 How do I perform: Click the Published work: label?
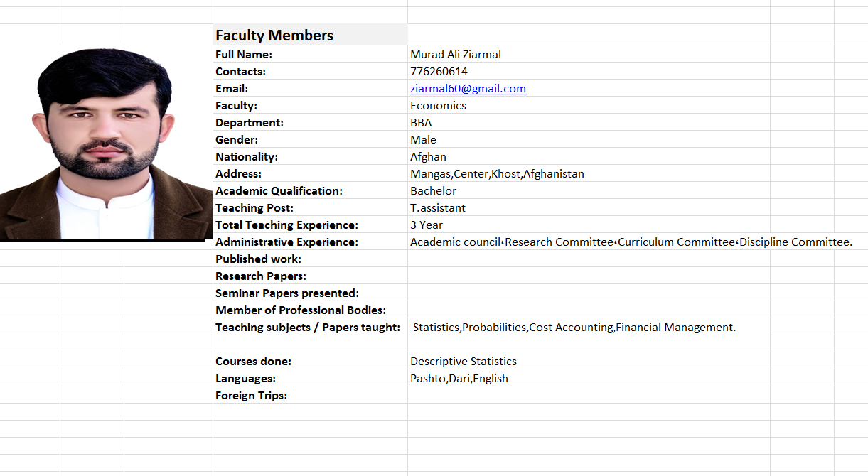[x=259, y=259]
